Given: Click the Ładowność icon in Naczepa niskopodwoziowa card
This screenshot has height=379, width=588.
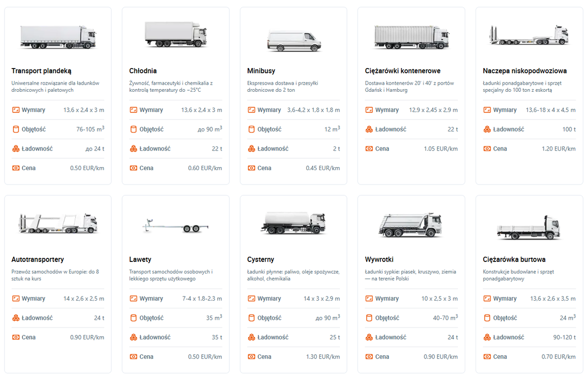Looking at the screenshot, I should [x=487, y=129].
